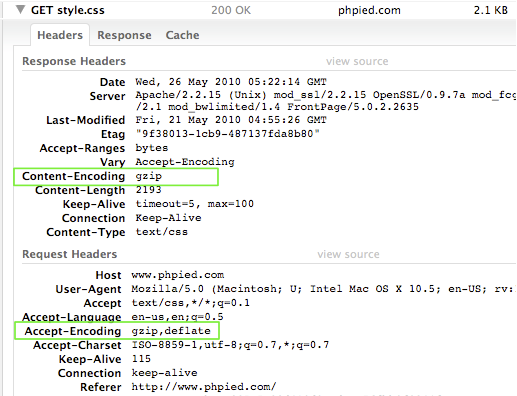Click view source for Response Headers

click(x=357, y=61)
